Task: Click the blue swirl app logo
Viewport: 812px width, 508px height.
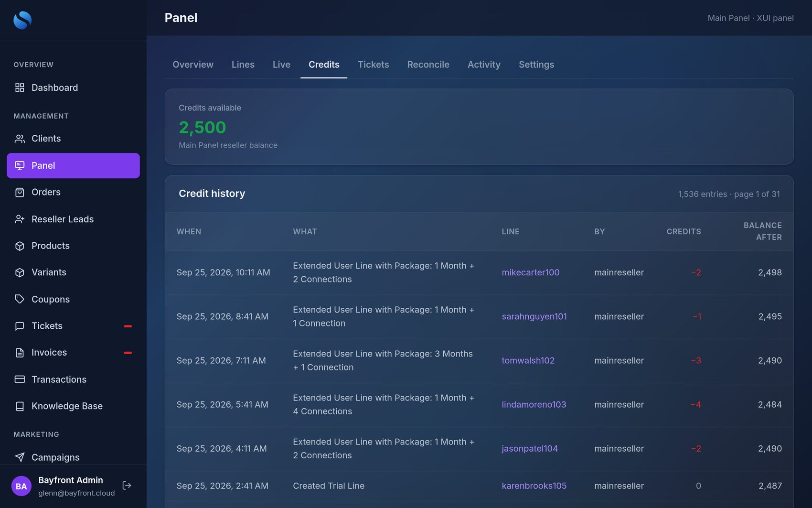Action: tap(22, 20)
